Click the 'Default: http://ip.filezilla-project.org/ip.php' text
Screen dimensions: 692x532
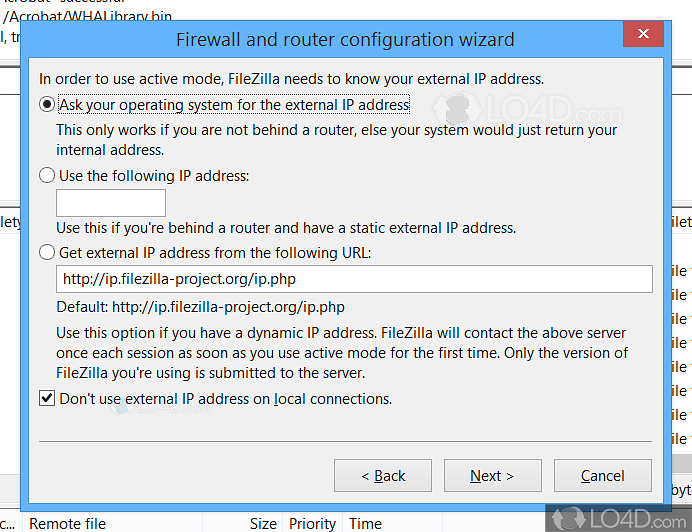[x=200, y=307]
